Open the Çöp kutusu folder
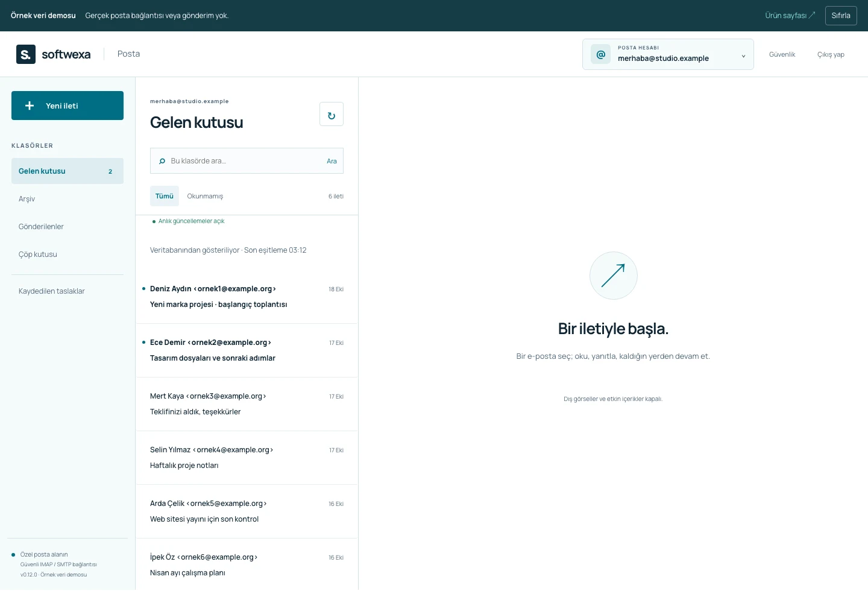This screenshot has width=868, height=591. (68, 254)
